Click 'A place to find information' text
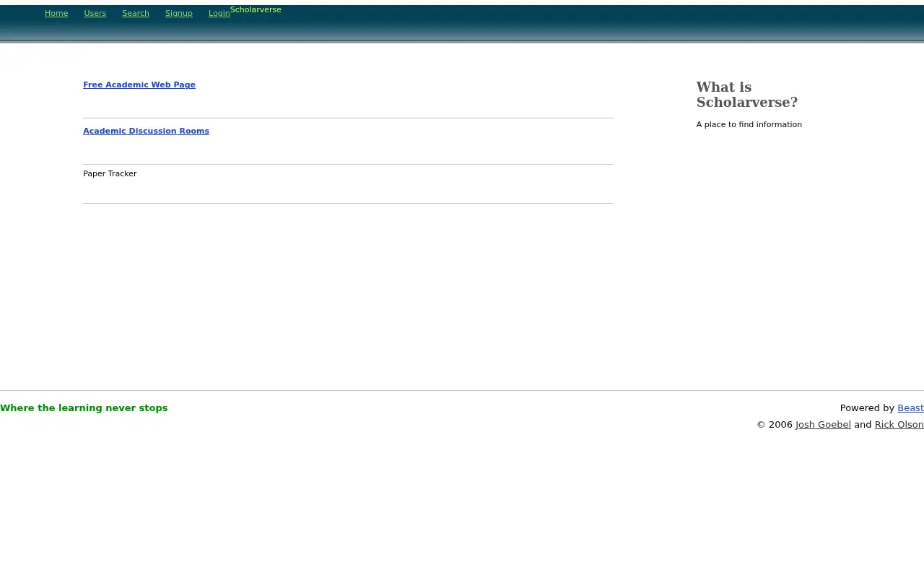The height and width of the screenshot is (578, 924). click(x=749, y=124)
